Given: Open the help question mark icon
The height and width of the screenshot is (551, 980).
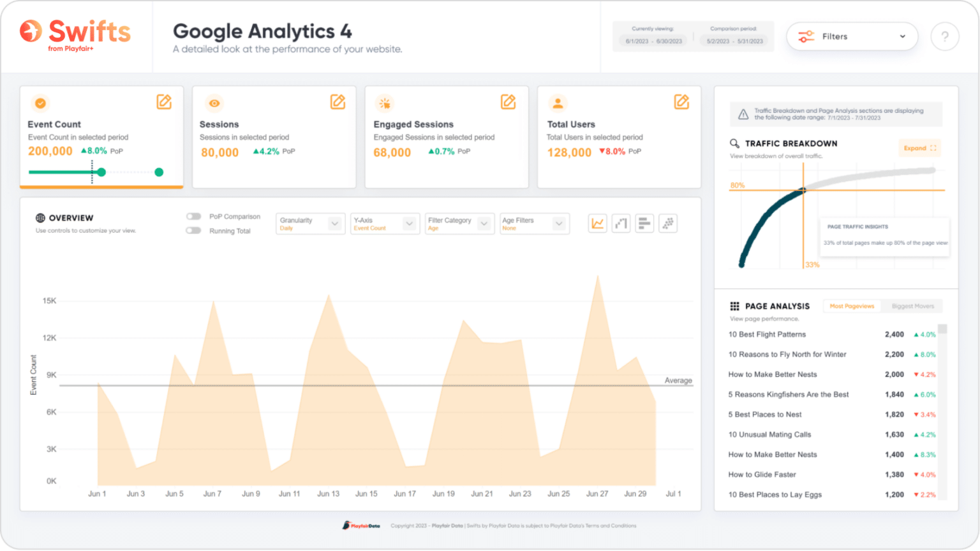Looking at the screenshot, I should [x=945, y=36].
